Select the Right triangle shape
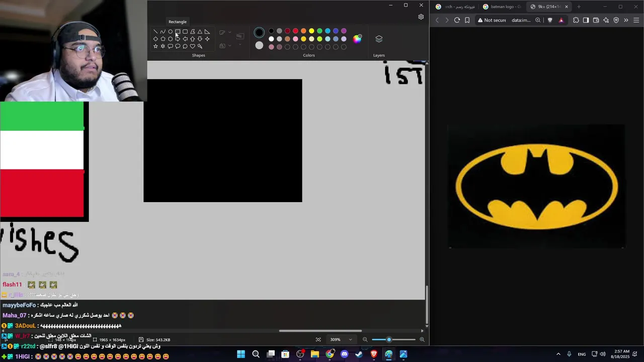644x362 pixels. (207, 32)
